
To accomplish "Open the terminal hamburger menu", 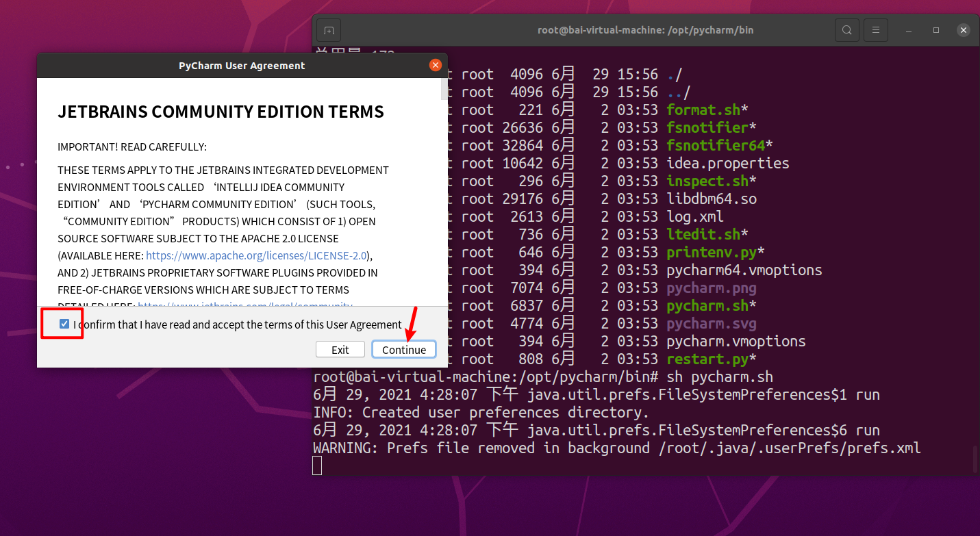I will (876, 30).
